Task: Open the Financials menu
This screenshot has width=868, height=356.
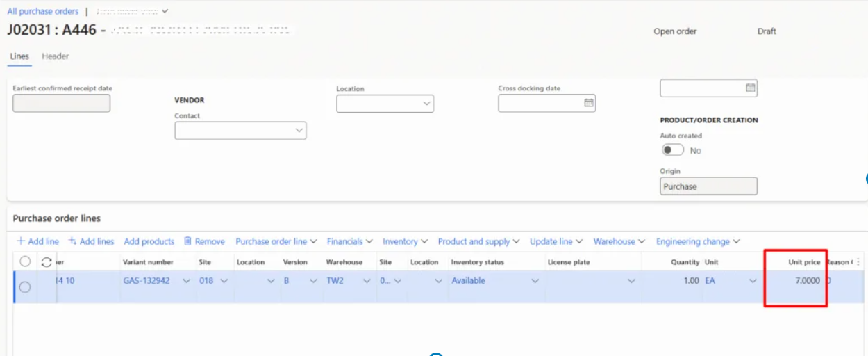Action: 350,241
